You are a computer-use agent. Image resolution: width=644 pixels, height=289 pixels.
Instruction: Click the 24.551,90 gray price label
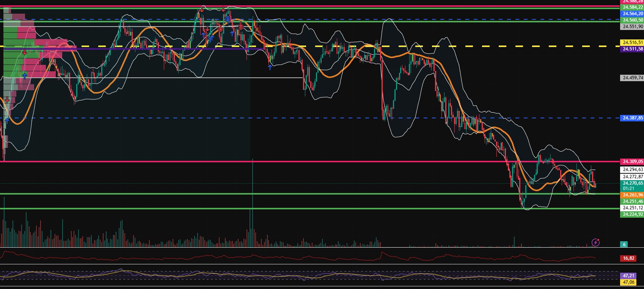pos(632,27)
